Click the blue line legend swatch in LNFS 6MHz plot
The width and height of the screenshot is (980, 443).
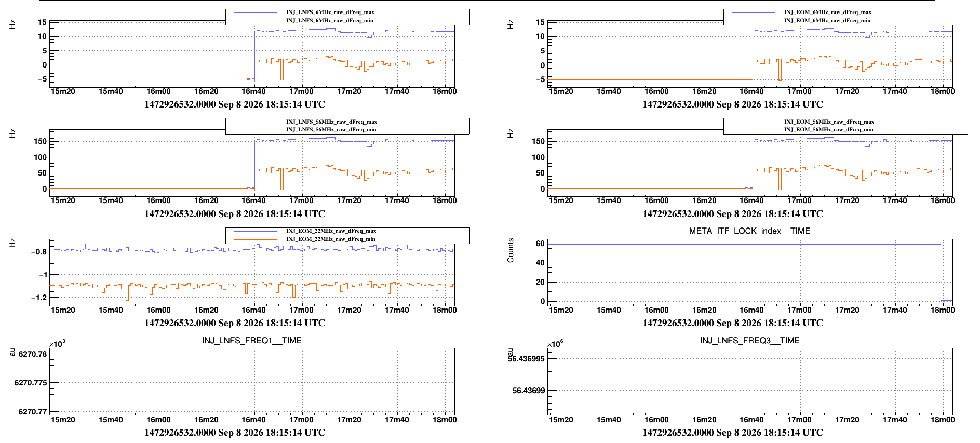tap(256, 12)
